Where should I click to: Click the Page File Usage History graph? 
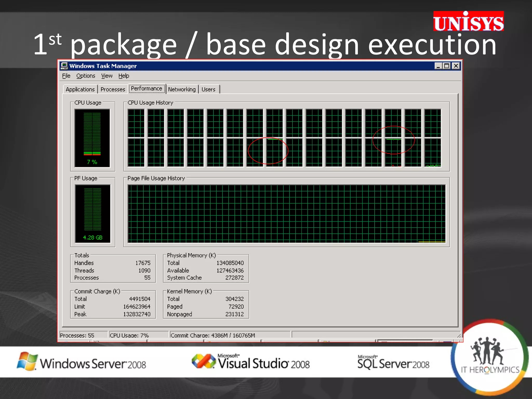[x=287, y=214]
